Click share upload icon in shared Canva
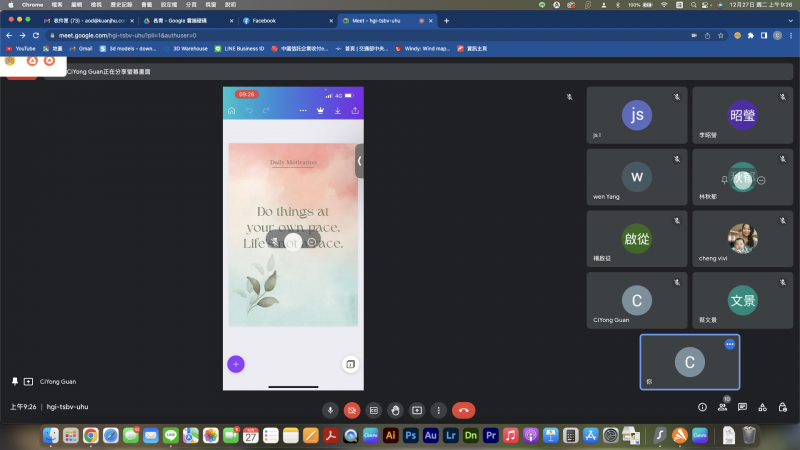Viewport: 800px width, 450px height. (x=355, y=111)
